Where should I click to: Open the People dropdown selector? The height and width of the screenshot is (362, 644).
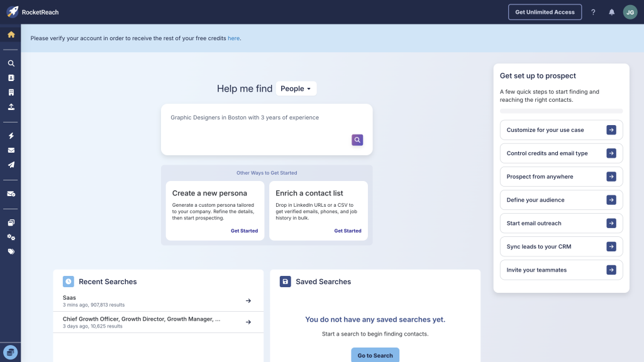(x=296, y=89)
